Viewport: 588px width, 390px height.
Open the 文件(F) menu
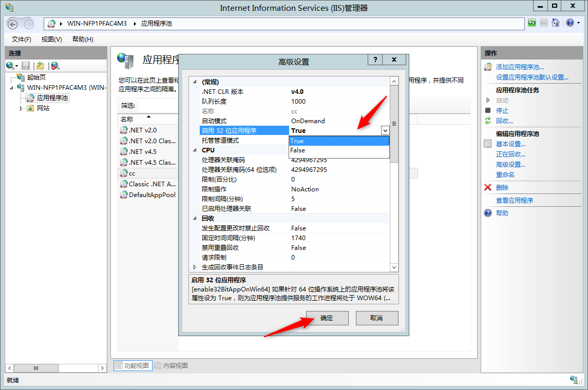[22, 40]
